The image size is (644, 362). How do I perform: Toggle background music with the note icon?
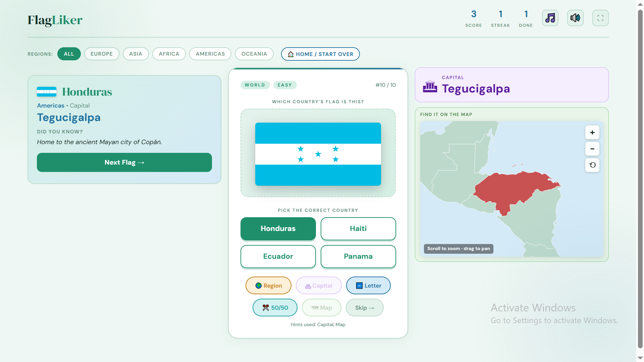550,18
